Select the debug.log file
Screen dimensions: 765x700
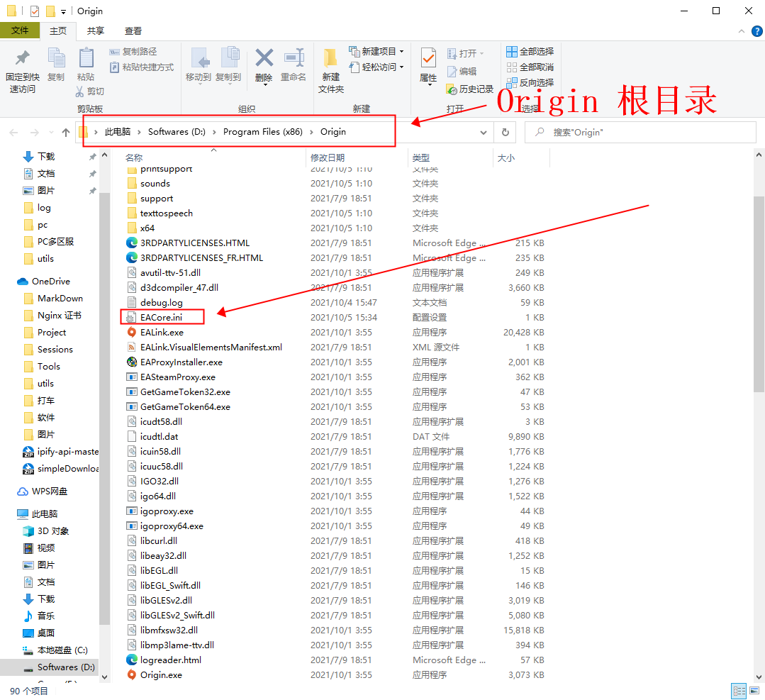pyautogui.click(x=161, y=303)
